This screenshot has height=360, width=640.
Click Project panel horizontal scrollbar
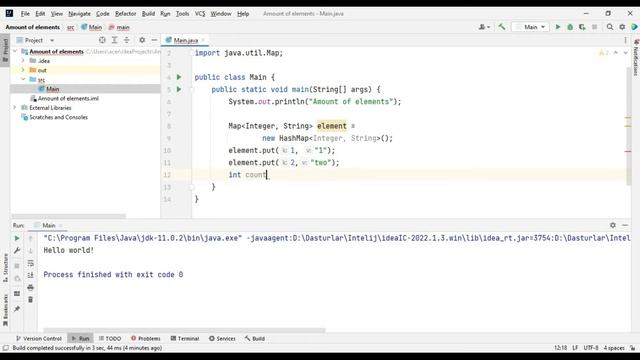69,216
